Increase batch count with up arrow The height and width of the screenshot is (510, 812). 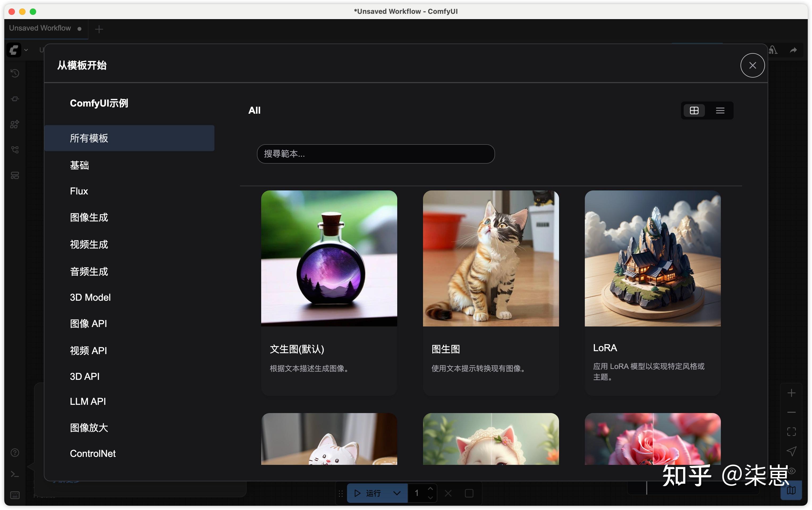coord(430,489)
